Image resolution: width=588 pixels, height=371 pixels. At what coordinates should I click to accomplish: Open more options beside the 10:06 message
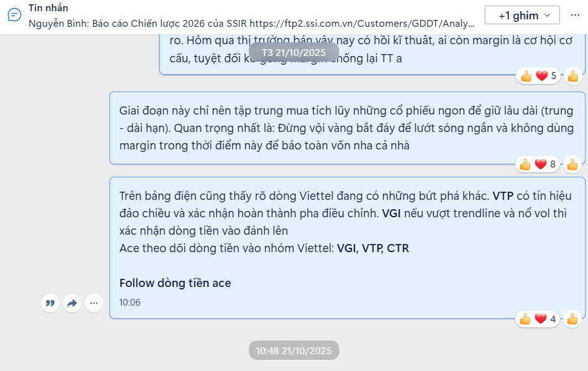click(x=94, y=303)
